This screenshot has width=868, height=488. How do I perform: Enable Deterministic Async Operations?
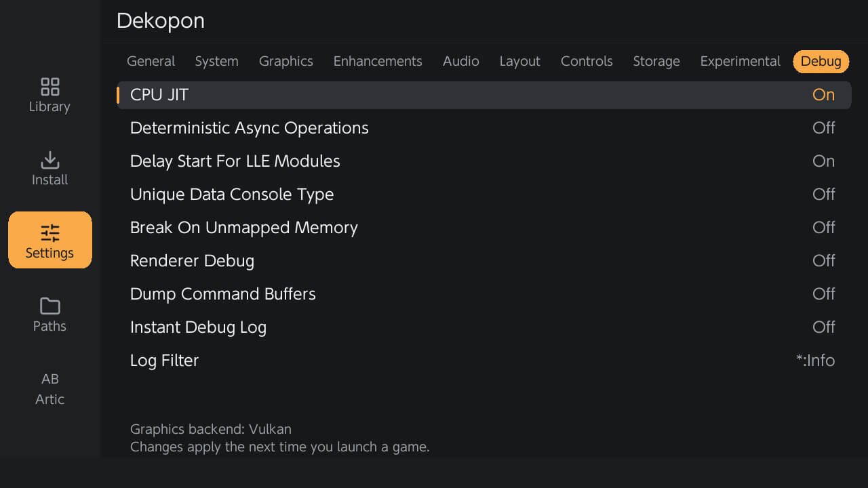click(x=484, y=128)
